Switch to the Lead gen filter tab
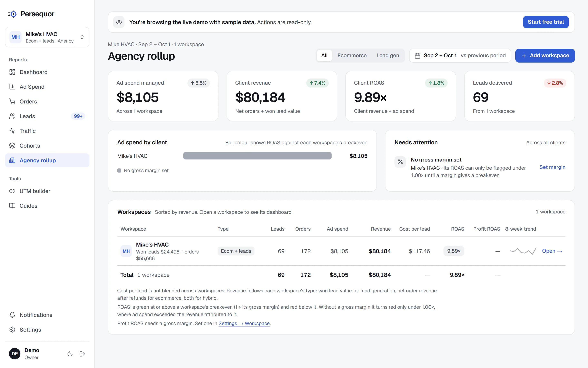Viewport: 588px width, 368px height. (x=388, y=55)
